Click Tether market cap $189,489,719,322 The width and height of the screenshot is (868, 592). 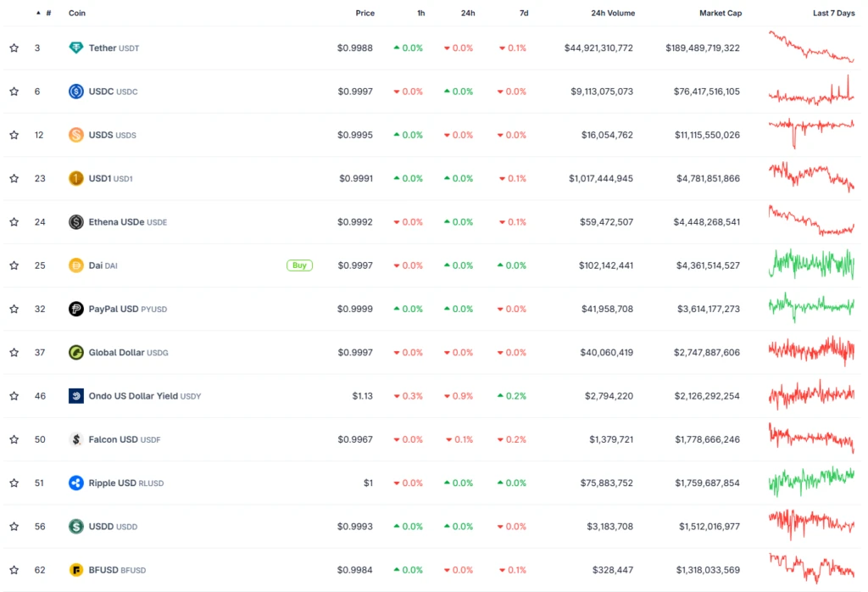coord(703,48)
